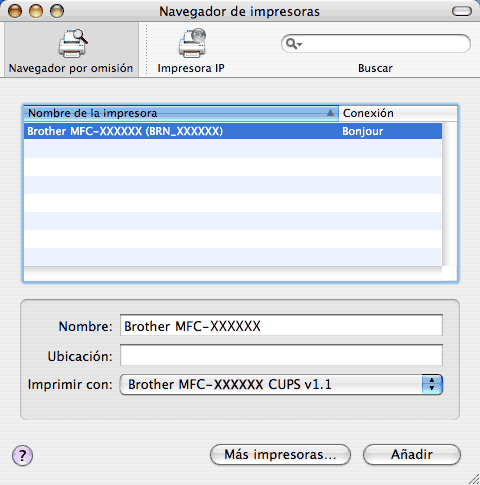
Task: Close the Navegador de impresoras window
Action: pos(15,11)
